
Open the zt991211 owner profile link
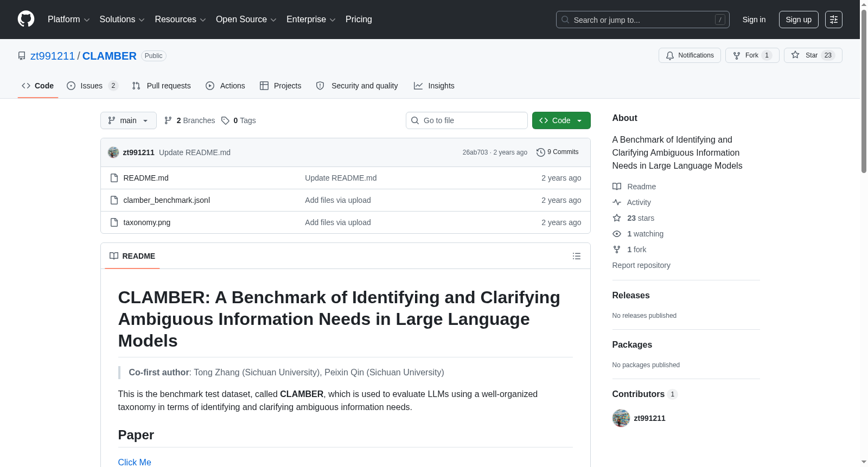(x=53, y=56)
